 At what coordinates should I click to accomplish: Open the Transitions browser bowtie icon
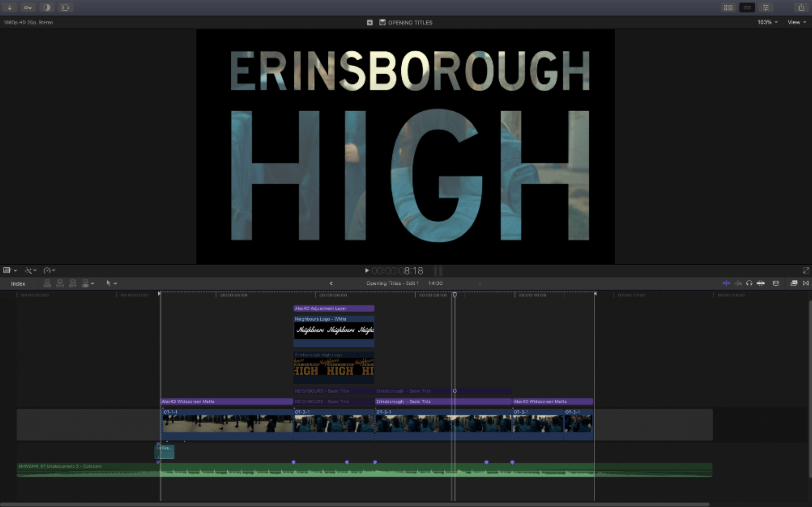coord(806,283)
